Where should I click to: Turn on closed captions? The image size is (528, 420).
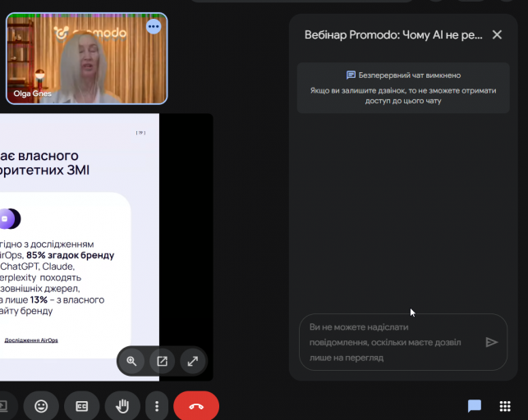tap(82, 406)
